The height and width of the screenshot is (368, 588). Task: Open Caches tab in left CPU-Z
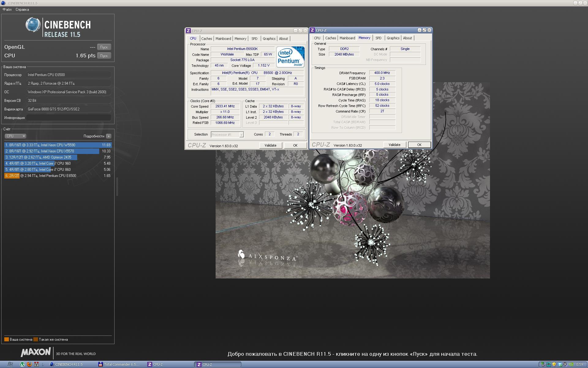tap(206, 39)
